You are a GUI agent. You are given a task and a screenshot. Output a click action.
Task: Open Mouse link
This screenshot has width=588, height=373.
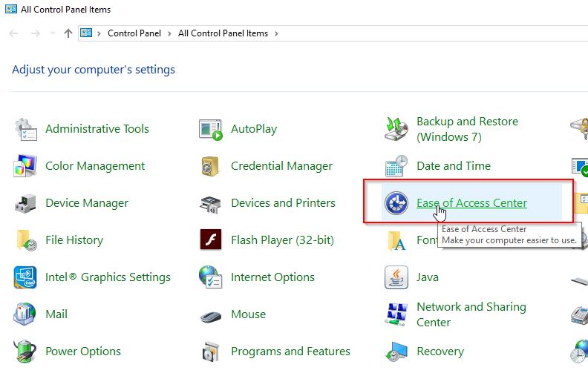pos(248,314)
